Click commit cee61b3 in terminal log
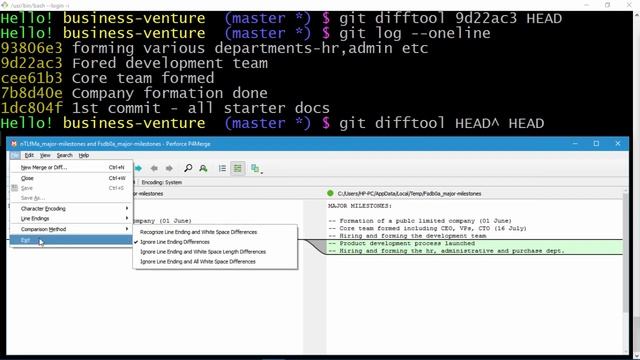Screen dimensions: 640x360 point(31,78)
